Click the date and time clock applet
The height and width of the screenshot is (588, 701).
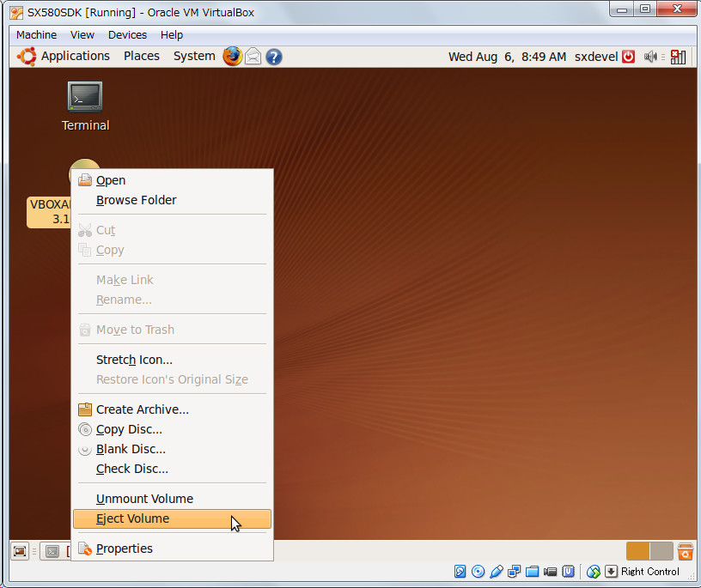(x=508, y=57)
